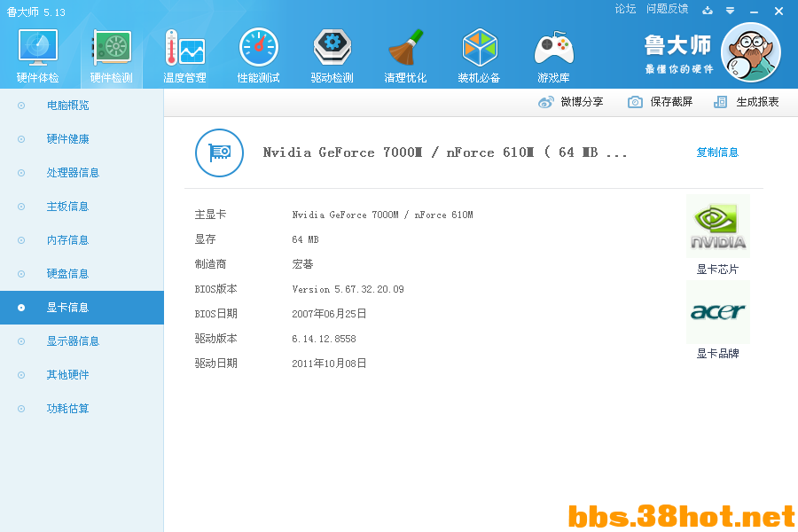Viewport: 798px width, 532px height.
Task: Open the 硬件体检 hardware checkup icon
Action: coord(37,48)
